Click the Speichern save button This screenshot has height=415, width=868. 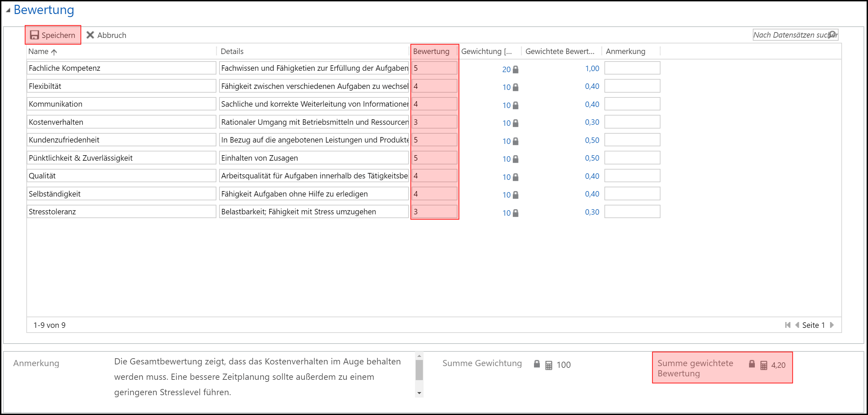[53, 35]
